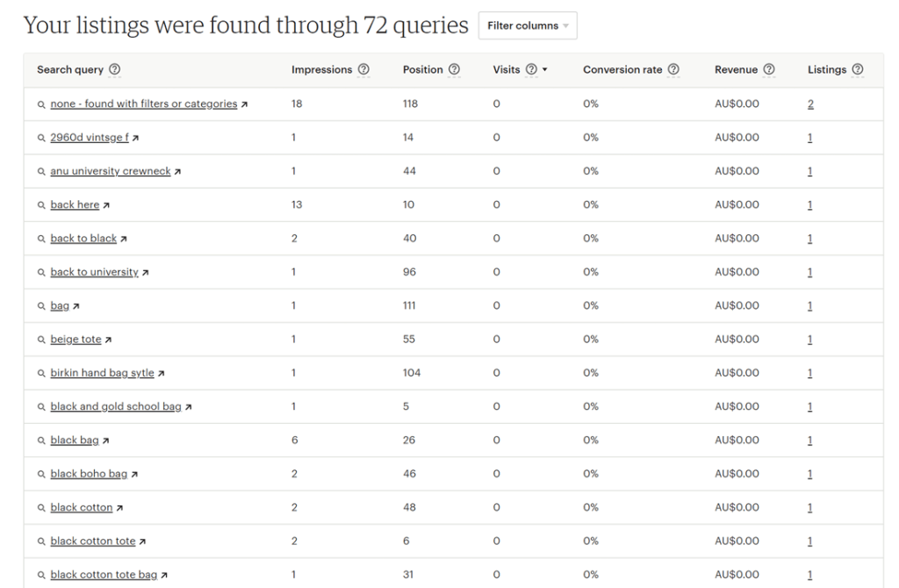Click help icon next to Conversion rate
This screenshot has height=588, width=899.
tap(673, 70)
